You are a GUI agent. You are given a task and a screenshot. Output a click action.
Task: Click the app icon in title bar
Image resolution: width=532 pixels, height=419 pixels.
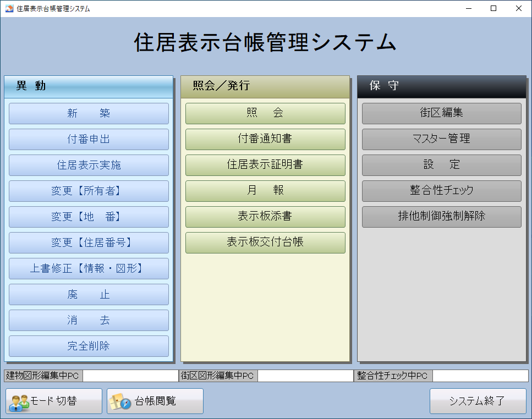(x=9, y=8)
